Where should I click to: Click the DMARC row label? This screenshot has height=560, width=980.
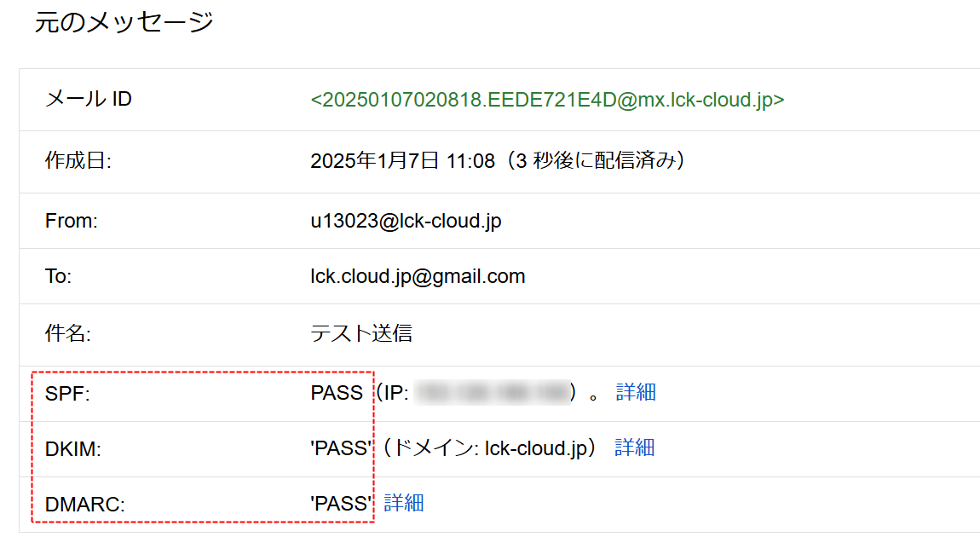point(85,505)
